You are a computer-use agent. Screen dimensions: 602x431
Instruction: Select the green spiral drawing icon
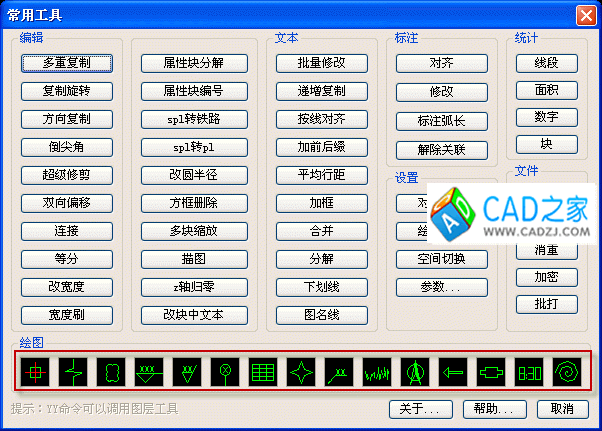tap(567, 373)
